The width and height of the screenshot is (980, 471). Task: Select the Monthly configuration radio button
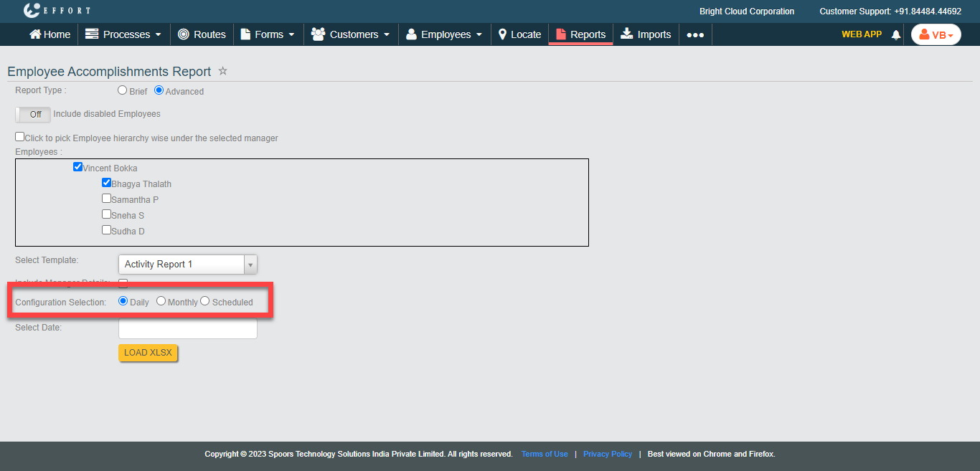tap(161, 301)
